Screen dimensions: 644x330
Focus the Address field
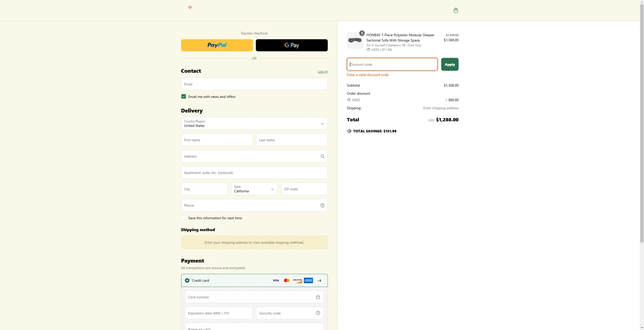254,156
